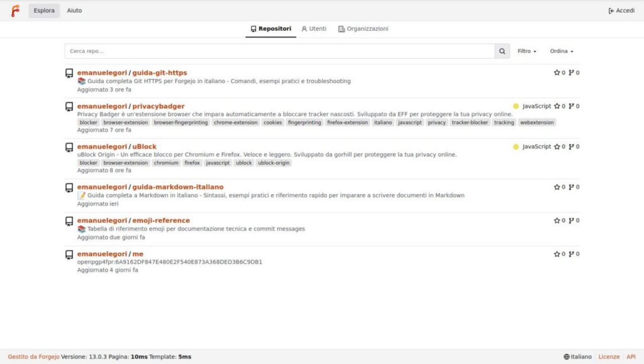Open the Italiano language selector
644x364 pixels.
(x=577, y=356)
